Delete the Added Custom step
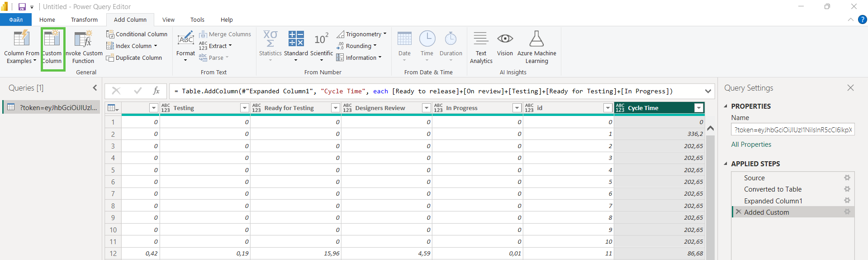Viewport: 868px width, 260px height. coord(738,212)
